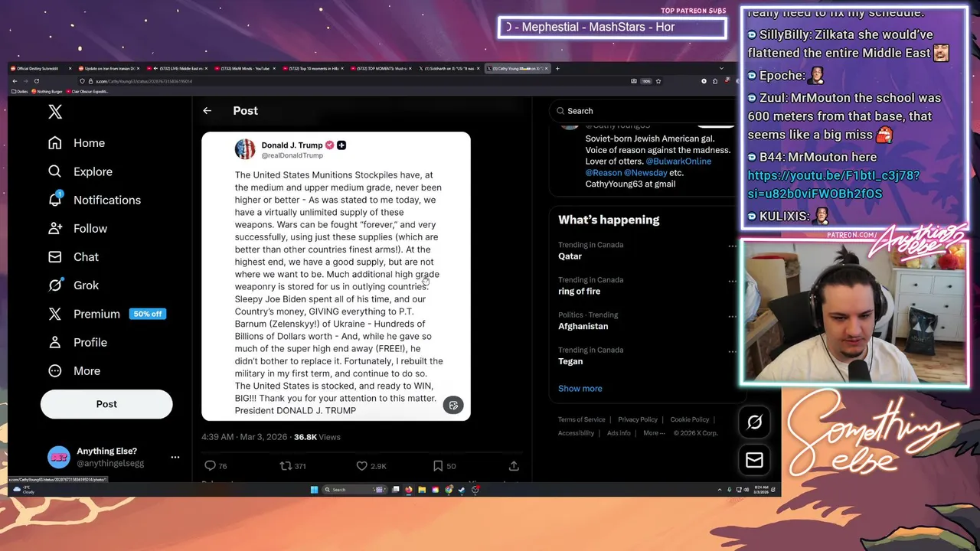
Task: Open the ring of fire trend
Action: coord(579,292)
